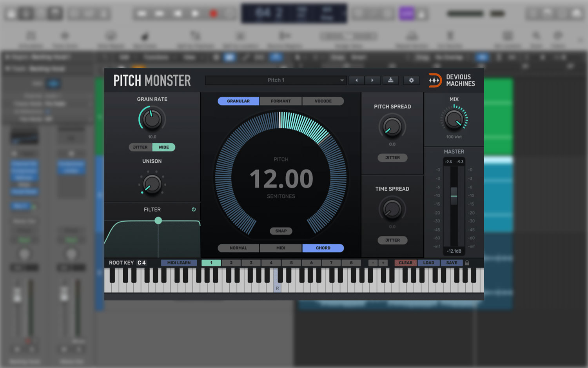Switch to Granular mode

tap(238, 101)
